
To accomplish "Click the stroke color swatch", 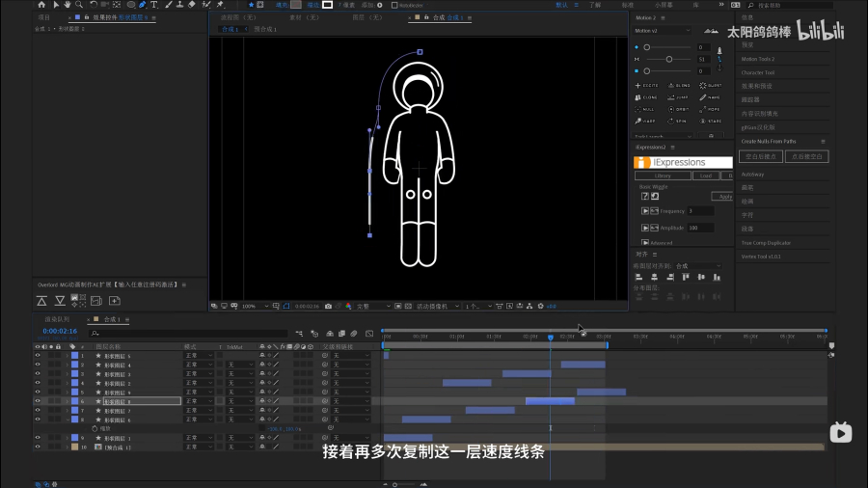I will tap(328, 5).
